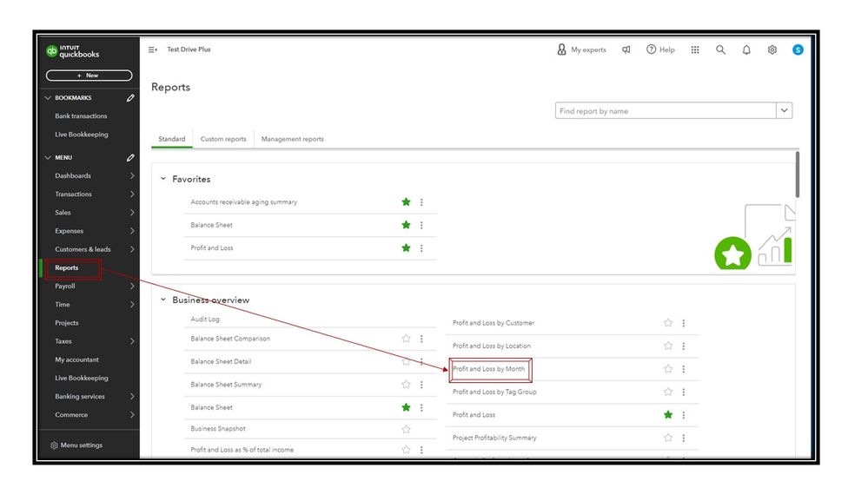Open the Audit Log report
The height and width of the screenshot is (488, 868).
(205, 320)
